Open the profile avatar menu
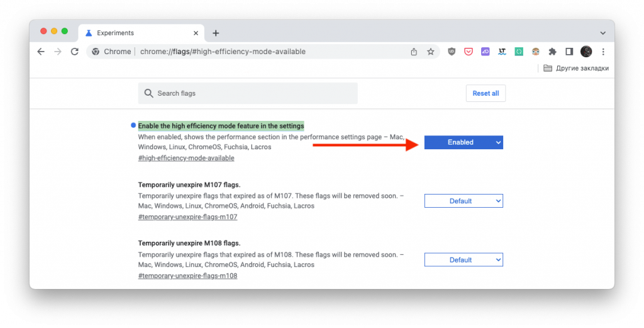The height and width of the screenshot is (328, 644). coord(586,52)
